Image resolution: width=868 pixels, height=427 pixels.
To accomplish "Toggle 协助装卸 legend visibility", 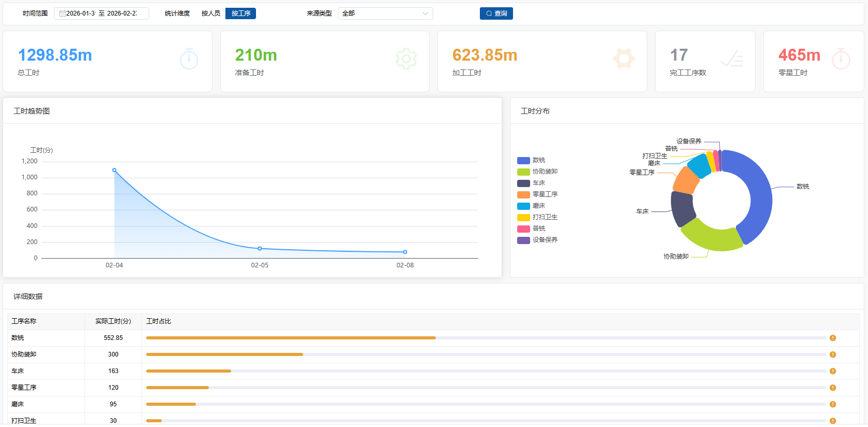I will (x=537, y=172).
